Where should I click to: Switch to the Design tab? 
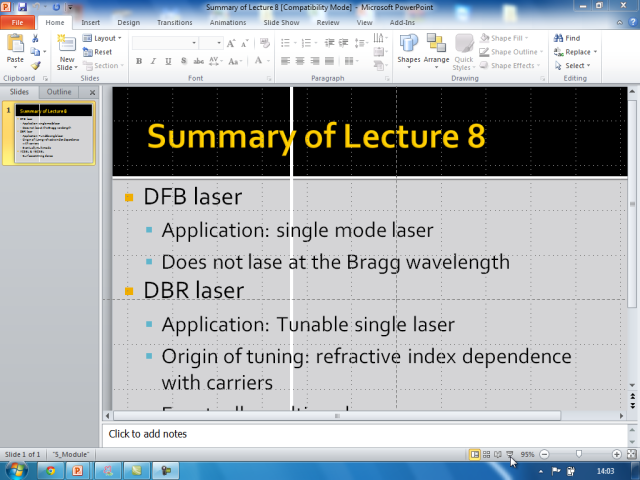point(129,22)
